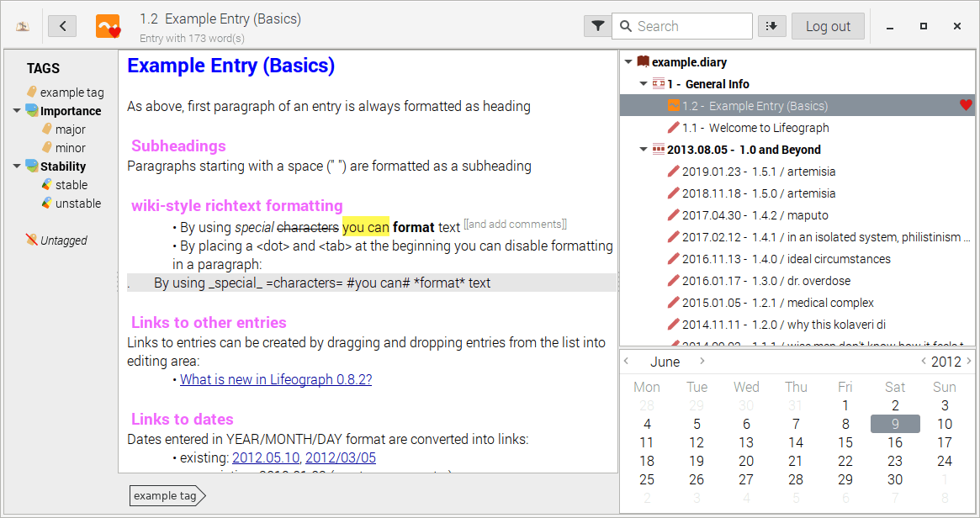This screenshot has height=518, width=980.
Task: Click the example tag icon in Tags panel
Action: (x=32, y=91)
